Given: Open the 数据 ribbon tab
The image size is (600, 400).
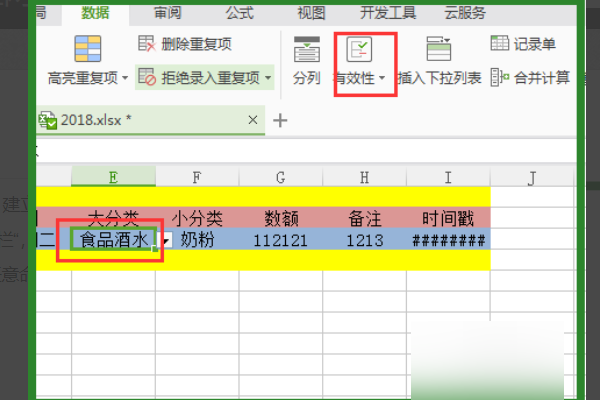Looking at the screenshot, I should 95,13.
